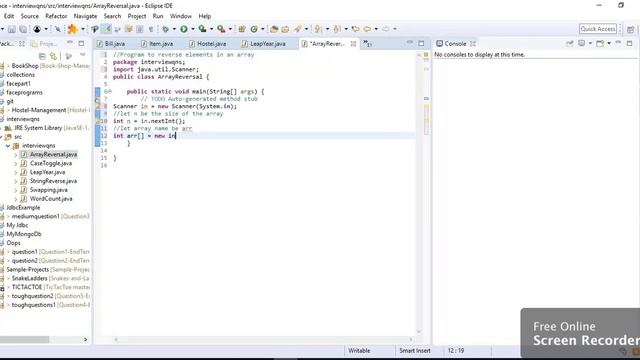This screenshot has height=360, width=640.
Task: Open the External Tools dropdown arrow
Action: (230, 29)
